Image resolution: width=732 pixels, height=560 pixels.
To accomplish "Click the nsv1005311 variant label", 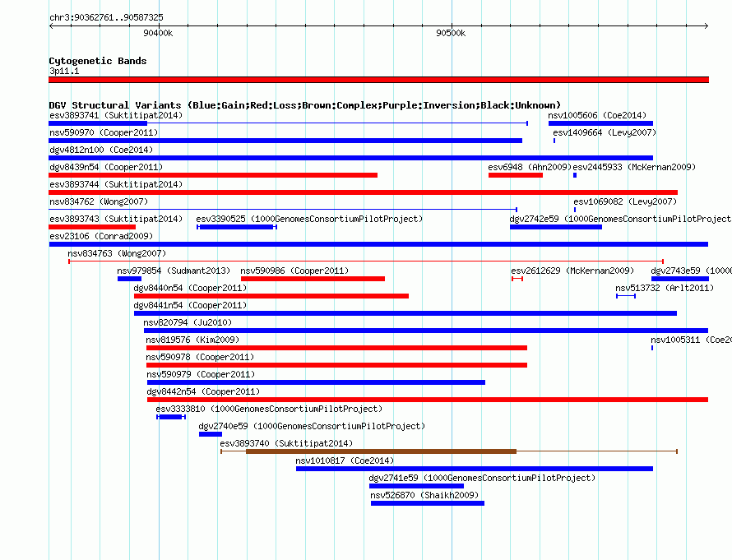I will 691,340.
